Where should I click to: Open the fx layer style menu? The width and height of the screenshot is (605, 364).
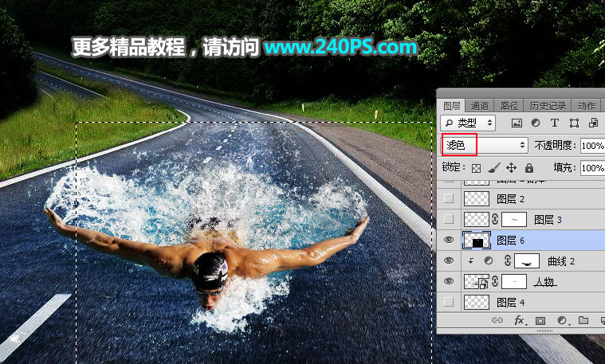click(520, 320)
